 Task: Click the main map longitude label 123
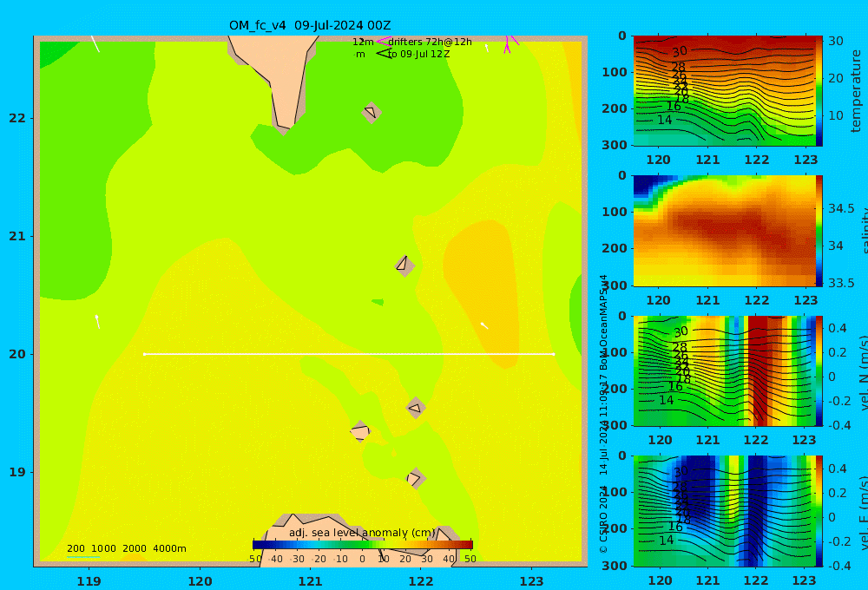click(531, 581)
